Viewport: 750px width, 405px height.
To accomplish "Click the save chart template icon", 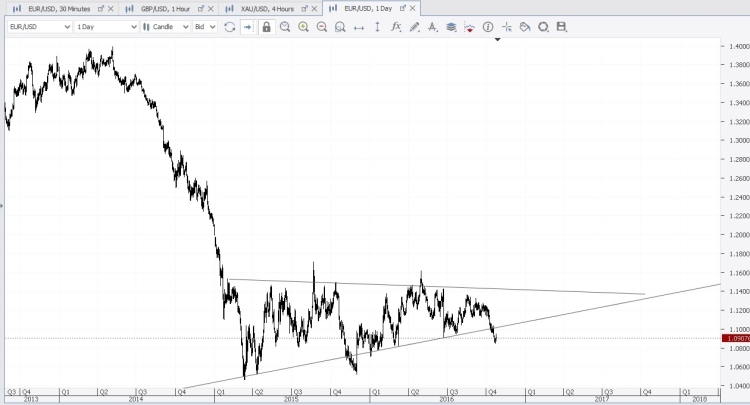I will pos(562,27).
